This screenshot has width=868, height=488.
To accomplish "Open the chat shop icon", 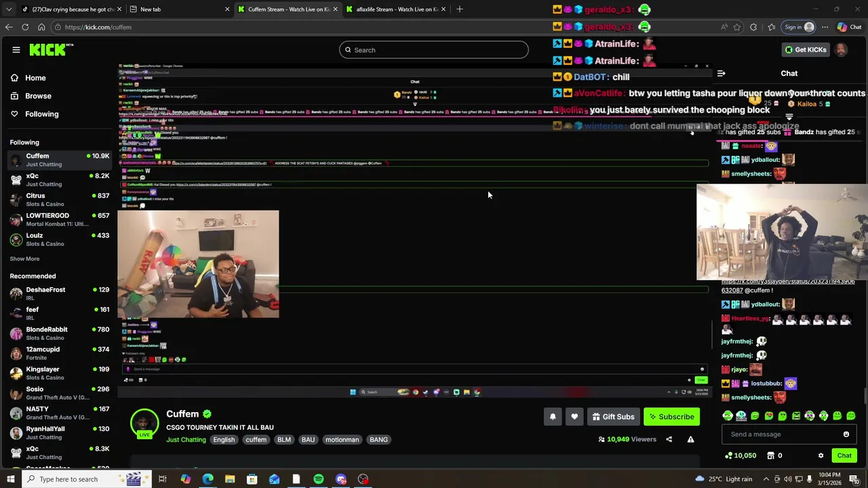I will tap(770, 455).
